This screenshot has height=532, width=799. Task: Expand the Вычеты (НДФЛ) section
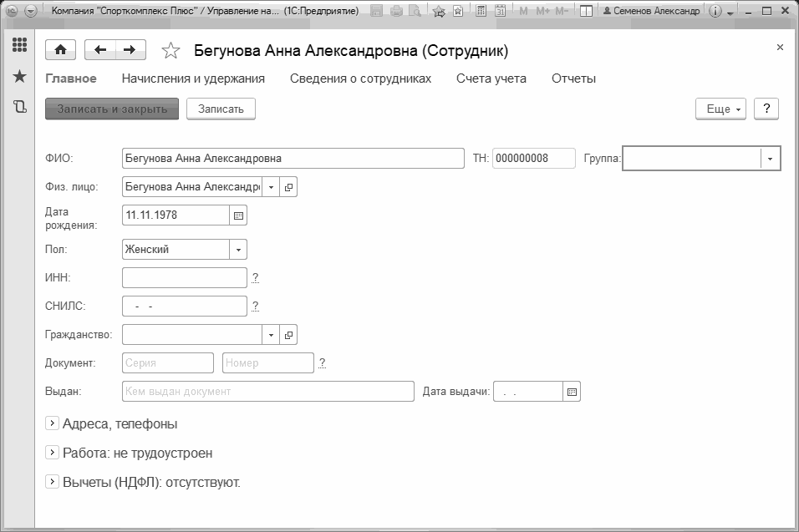click(52, 481)
